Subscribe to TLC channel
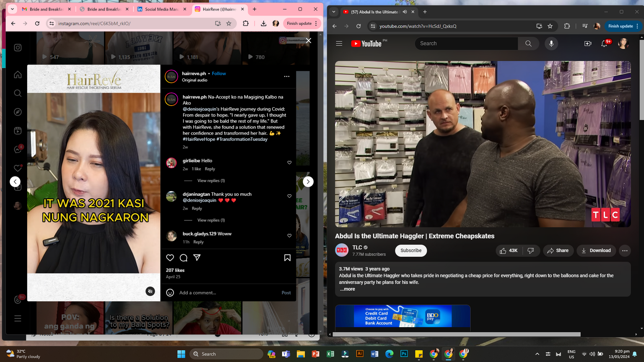The width and height of the screenshot is (644, 362). click(411, 251)
